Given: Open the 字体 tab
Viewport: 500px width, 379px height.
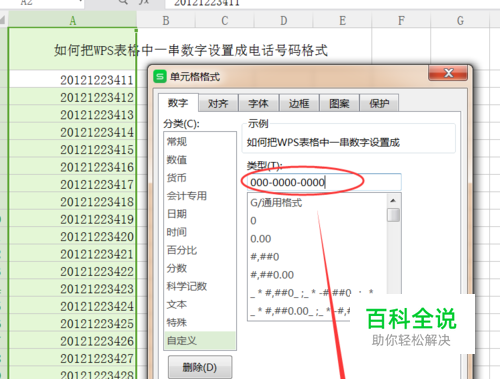Looking at the screenshot, I should pyautogui.click(x=259, y=103).
